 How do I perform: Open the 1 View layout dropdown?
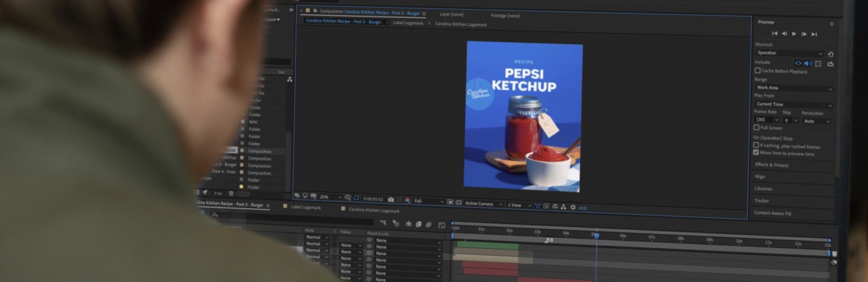pos(519,205)
